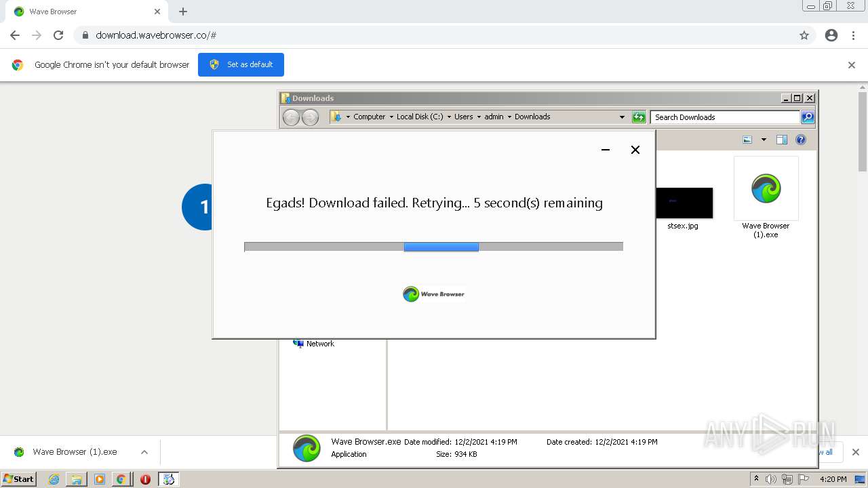Open the Wave Browser logo in the installer dialog

(410, 293)
